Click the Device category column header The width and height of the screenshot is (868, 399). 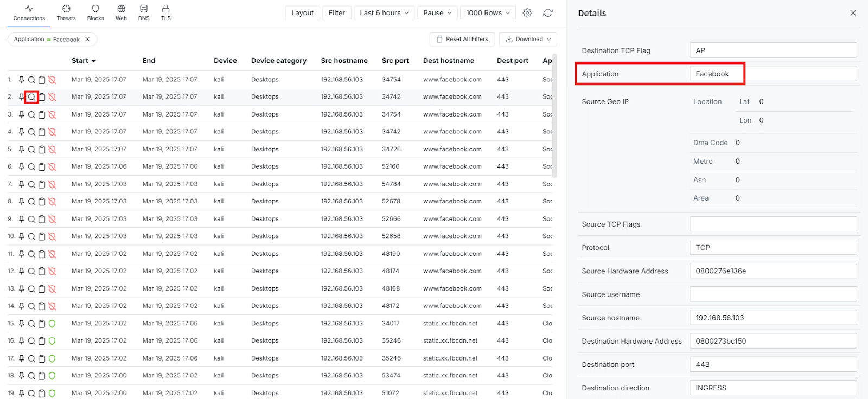(x=279, y=61)
